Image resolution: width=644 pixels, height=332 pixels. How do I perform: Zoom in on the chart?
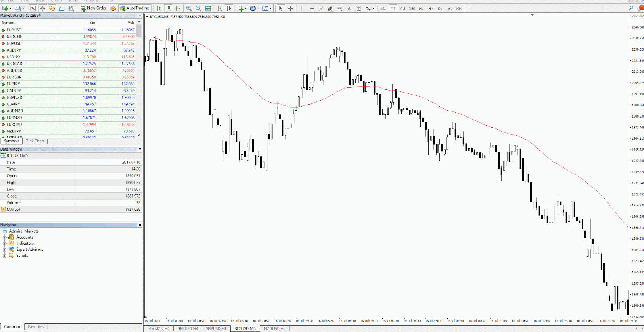189,8
